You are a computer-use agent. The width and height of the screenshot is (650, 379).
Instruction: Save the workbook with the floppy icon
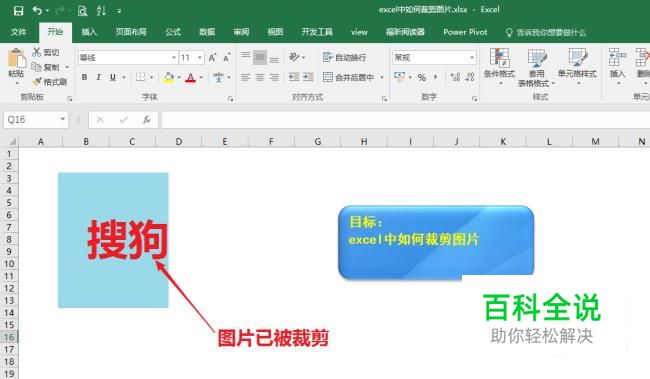[x=19, y=10]
